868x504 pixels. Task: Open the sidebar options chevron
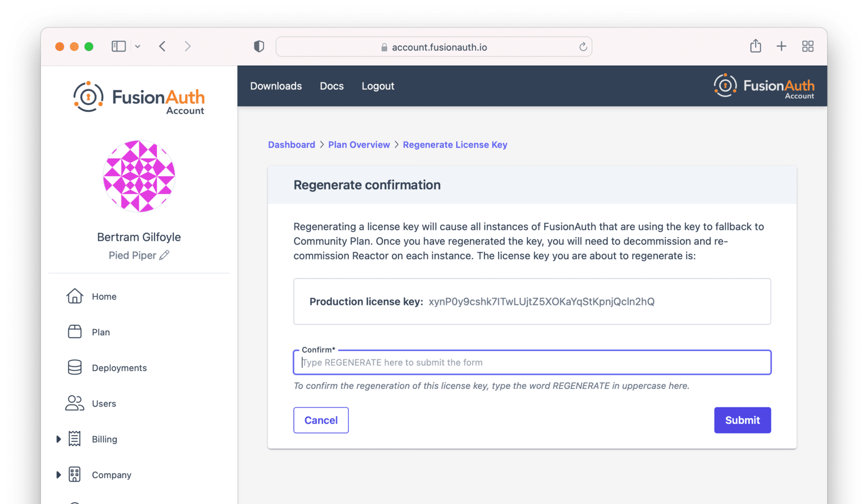(x=137, y=46)
